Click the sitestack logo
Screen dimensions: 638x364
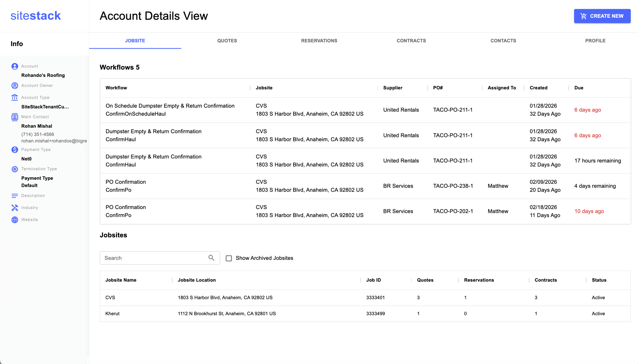(35, 15)
